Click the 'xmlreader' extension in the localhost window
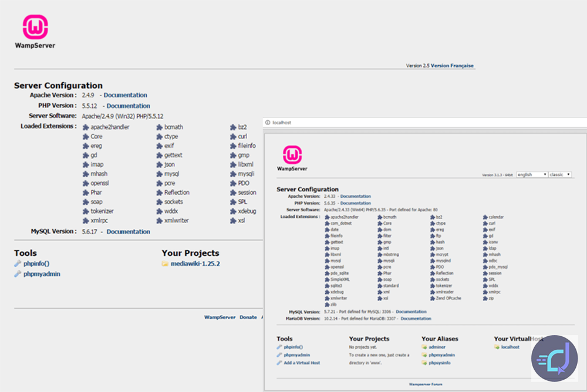587x392 pixels. tap(445, 292)
